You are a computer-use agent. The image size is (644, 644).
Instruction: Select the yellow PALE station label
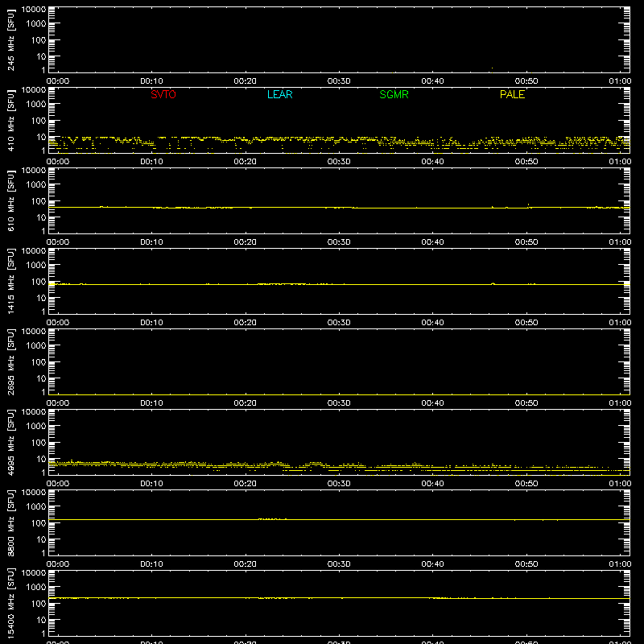pos(512,94)
